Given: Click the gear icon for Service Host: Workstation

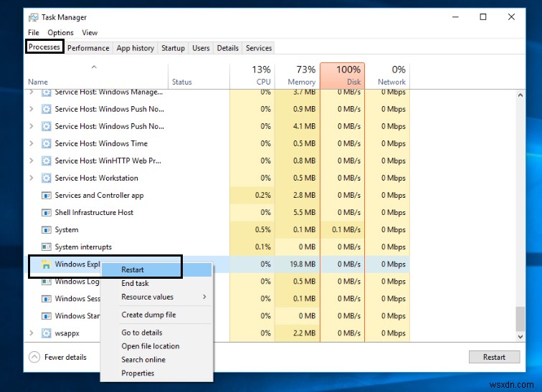Looking at the screenshot, I should pyautogui.click(x=47, y=178).
